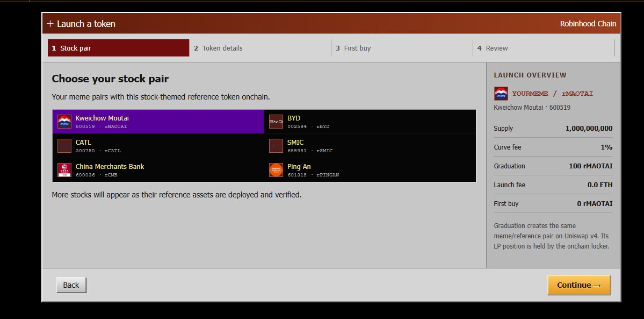Click 'More stocks will appear' note
Image resolution: width=644 pixels, height=319 pixels.
177,195
